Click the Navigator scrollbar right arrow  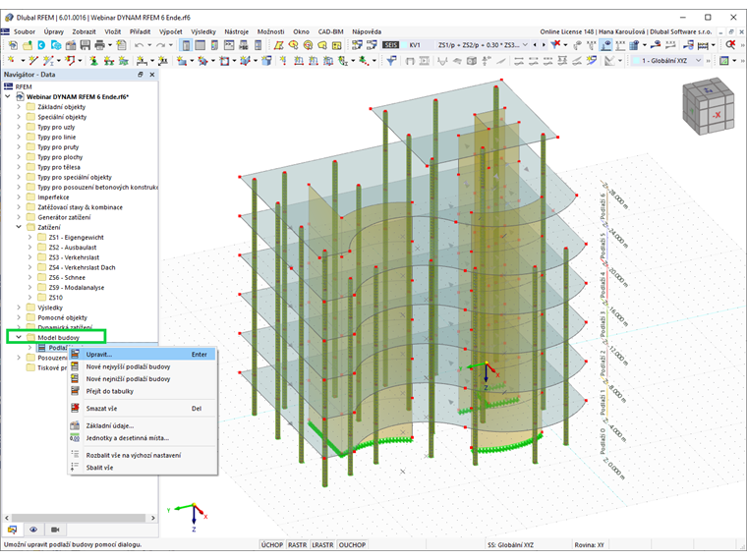pos(153,518)
